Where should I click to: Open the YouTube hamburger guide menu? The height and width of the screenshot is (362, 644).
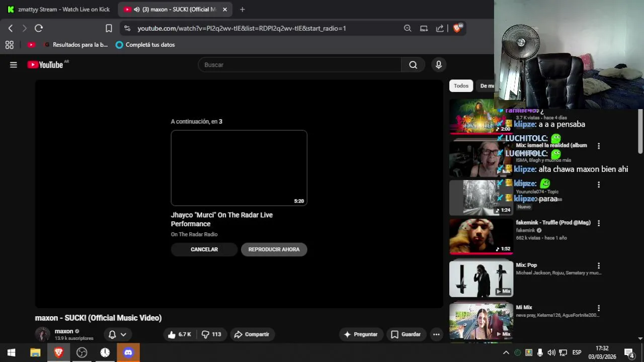click(14, 65)
